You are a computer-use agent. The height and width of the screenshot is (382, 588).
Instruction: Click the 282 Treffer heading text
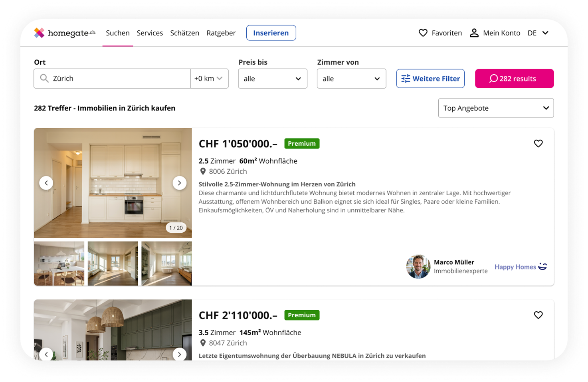pos(105,108)
